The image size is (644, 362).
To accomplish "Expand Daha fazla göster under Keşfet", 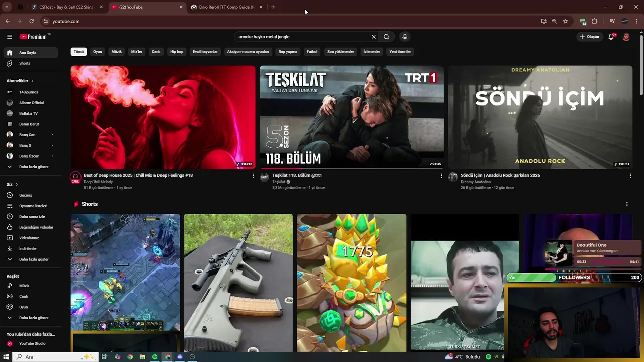I will pyautogui.click(x=31, y=318).
